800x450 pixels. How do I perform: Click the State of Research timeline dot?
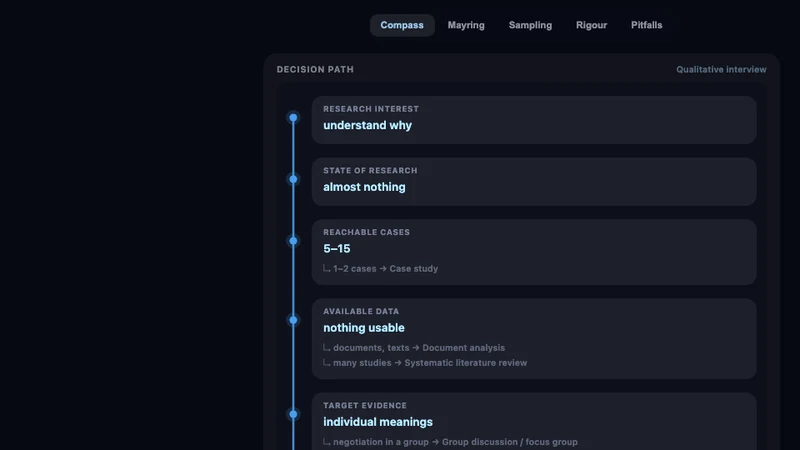[x=293, y=179]
